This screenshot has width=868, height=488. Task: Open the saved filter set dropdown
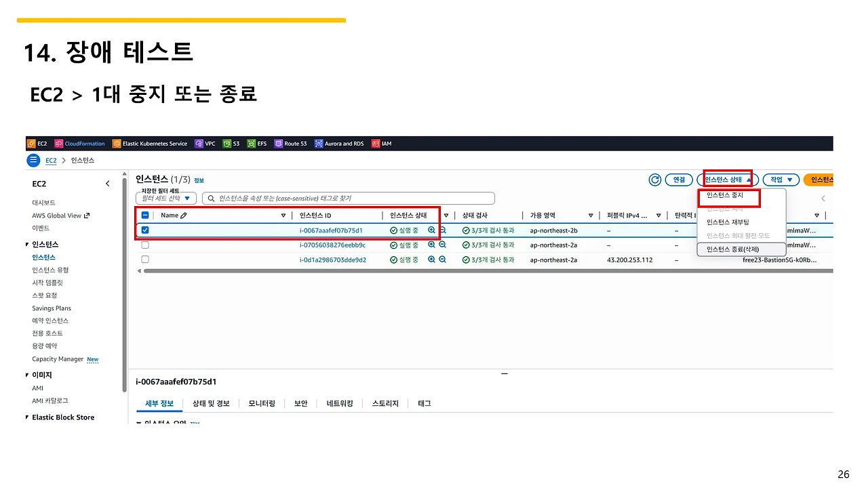(166, 199)
